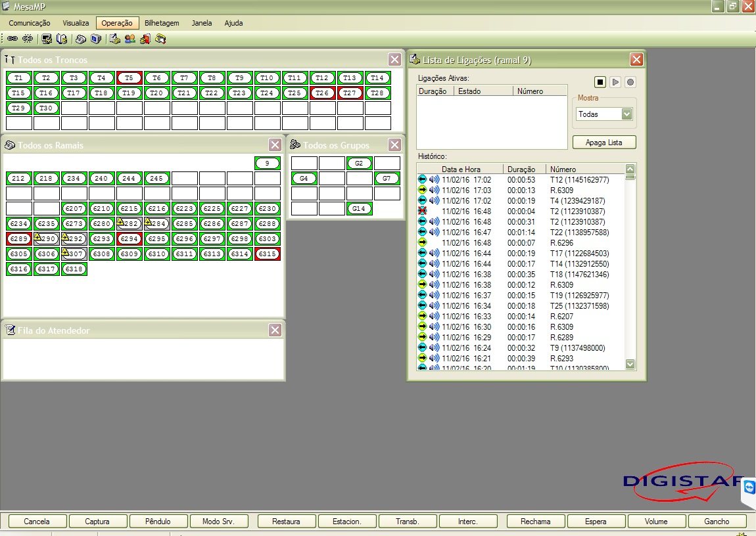Select extension 6289 in Todos os Ramais

click(x=18, y=238)
